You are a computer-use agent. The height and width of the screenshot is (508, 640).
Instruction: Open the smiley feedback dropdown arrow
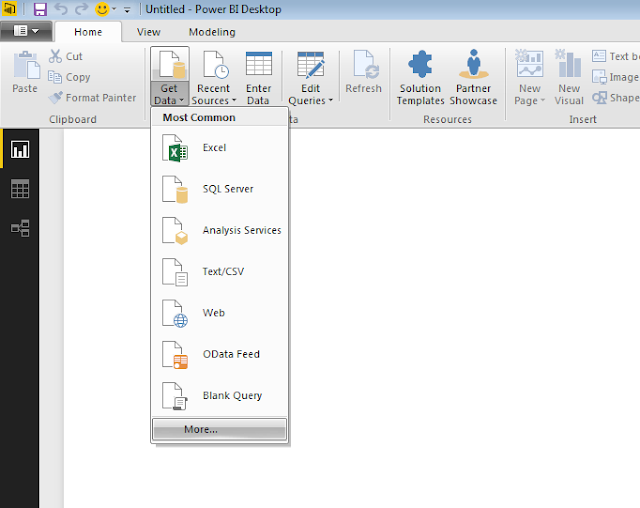tap(114, 9)
